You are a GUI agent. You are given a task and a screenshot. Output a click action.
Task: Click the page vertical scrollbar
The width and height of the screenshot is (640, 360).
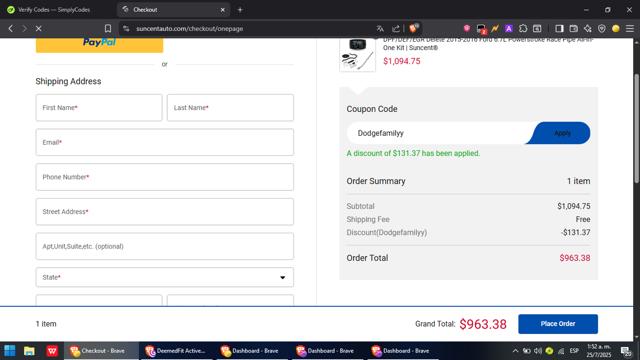[x=636, y=129]
